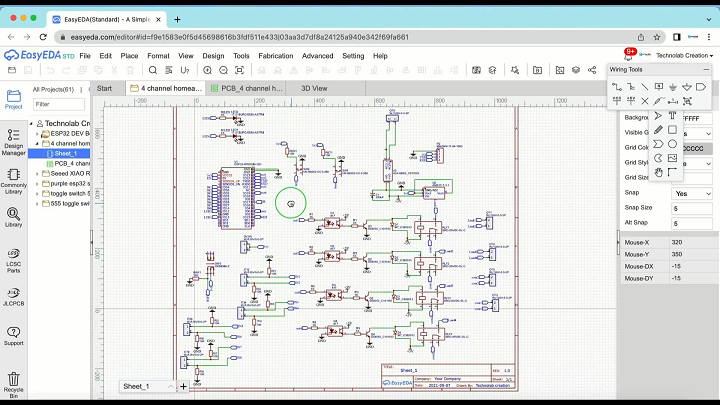Viewport: 720px width, 405px height.
Task: Open the Project panel
Action: [13, 99]
